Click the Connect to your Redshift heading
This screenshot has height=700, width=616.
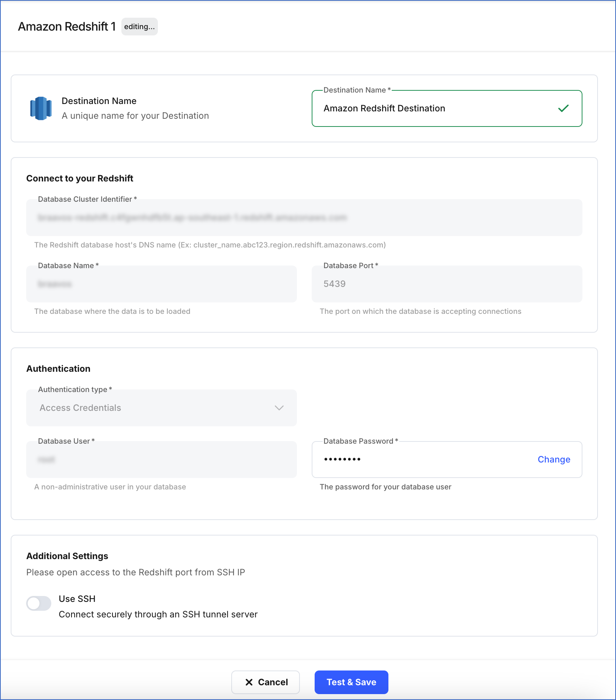coord(80,178)
